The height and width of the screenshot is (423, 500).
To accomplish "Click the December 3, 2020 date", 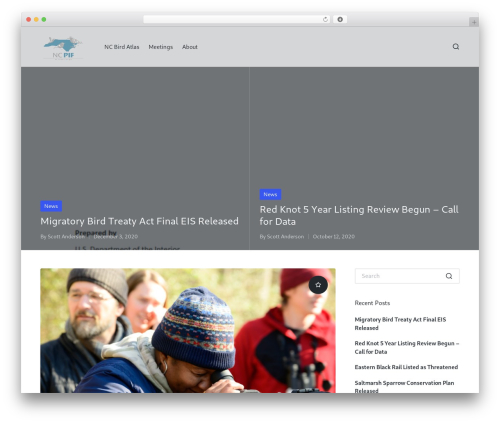I will 116,236.
